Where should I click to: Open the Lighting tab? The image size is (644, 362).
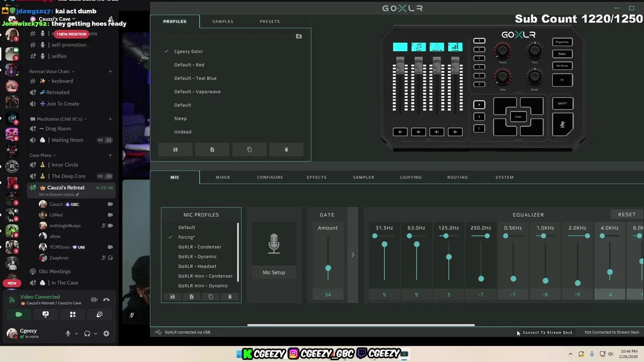[x=411, y=177]
